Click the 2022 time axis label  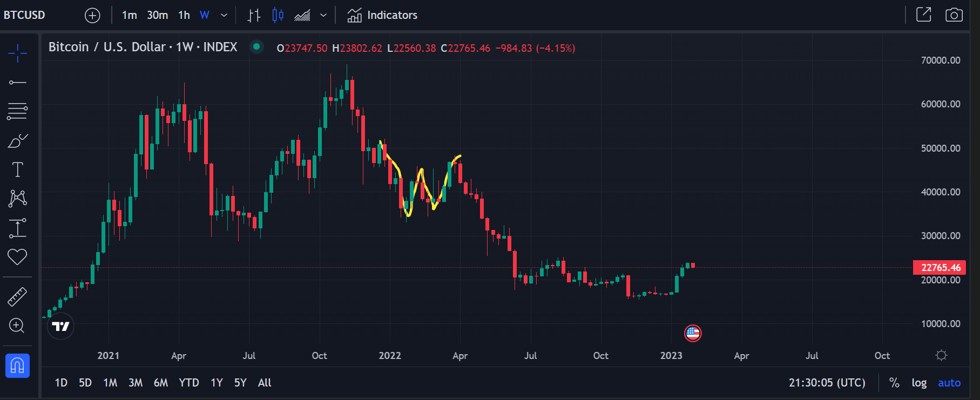pyautogui.click(x=390, y=355)
